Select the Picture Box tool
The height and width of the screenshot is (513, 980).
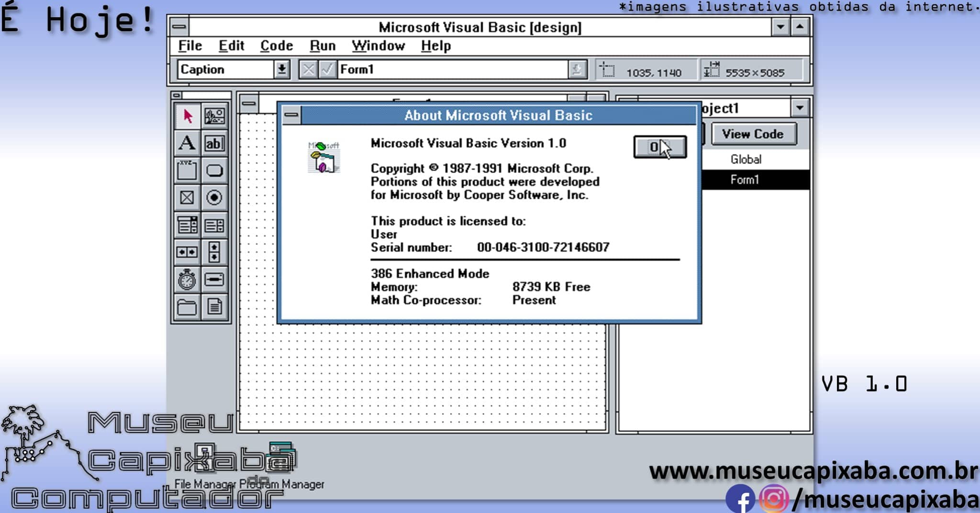214,116
